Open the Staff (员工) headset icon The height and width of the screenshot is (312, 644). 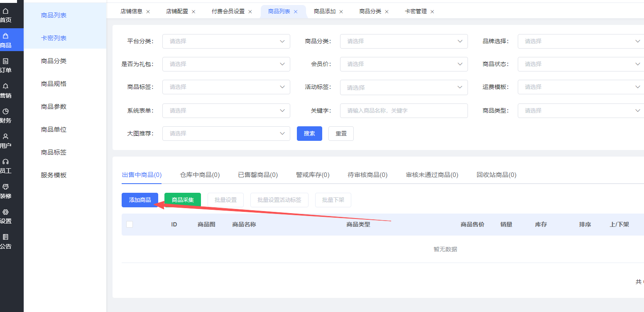point(5,162)
